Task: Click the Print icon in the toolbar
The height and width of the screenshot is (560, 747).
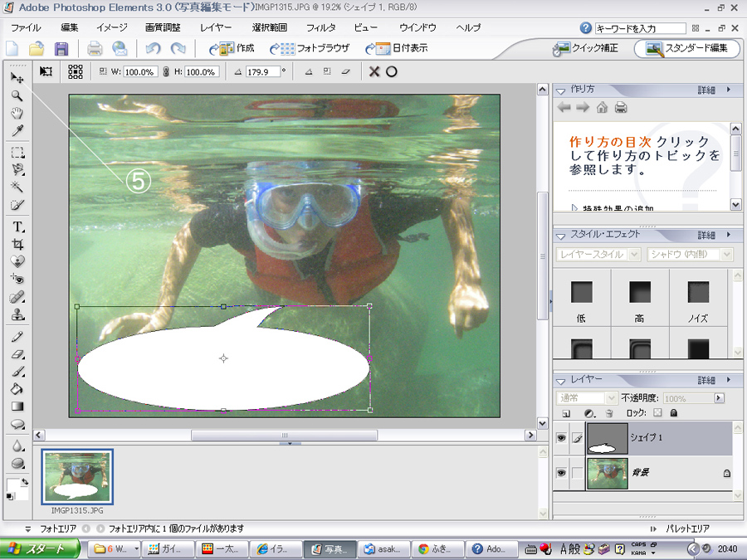Action: [x=95, y=49]
